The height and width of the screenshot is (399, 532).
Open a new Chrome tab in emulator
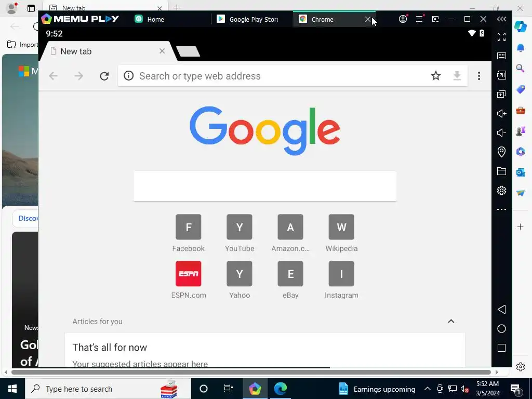(x=188, y=51)
